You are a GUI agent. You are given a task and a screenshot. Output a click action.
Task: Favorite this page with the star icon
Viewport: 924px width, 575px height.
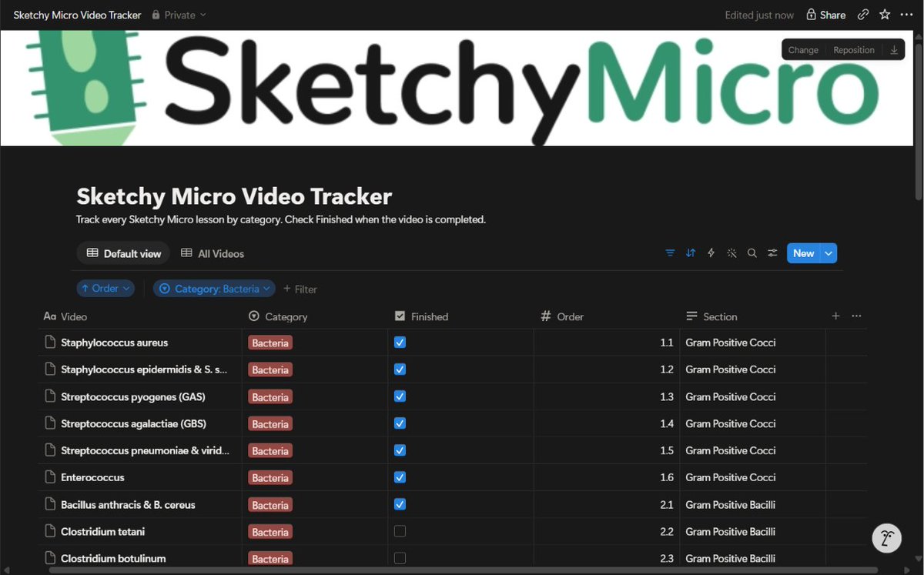885,15
